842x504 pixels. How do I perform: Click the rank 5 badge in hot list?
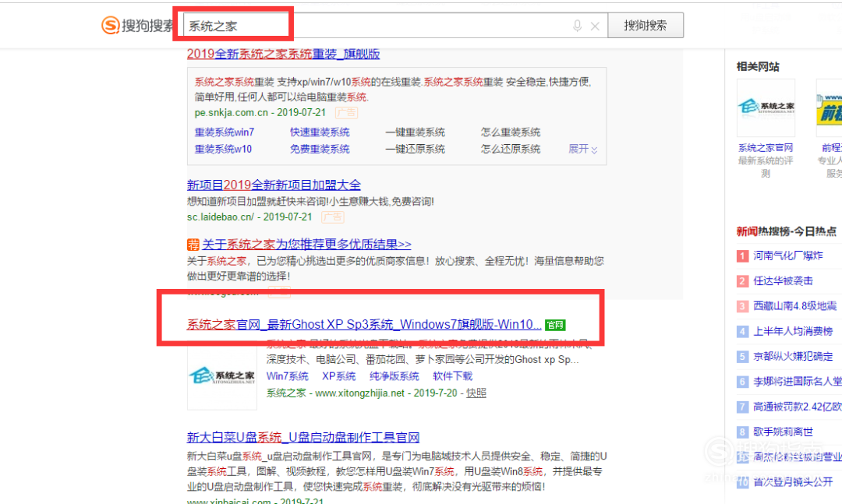742,357
